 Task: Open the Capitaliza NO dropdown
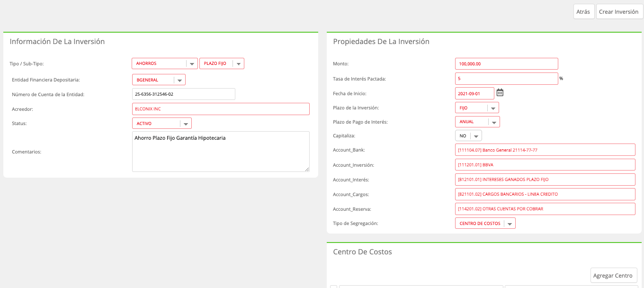pos(468,135)
